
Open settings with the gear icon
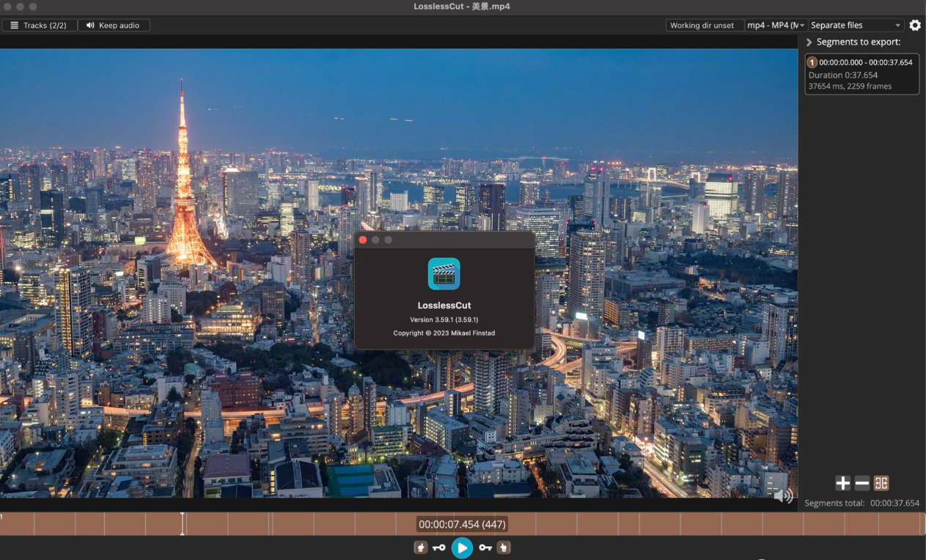point(915,26)
